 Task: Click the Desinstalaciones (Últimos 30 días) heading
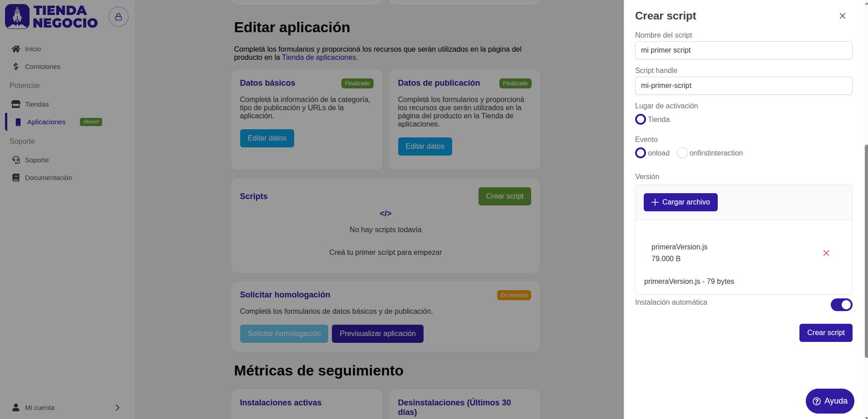tap(454, 407)
